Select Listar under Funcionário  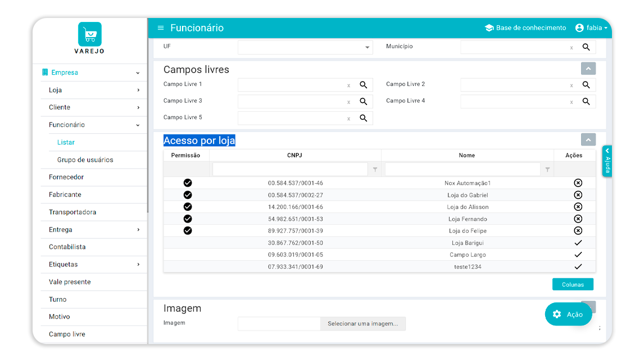(66, 142)
